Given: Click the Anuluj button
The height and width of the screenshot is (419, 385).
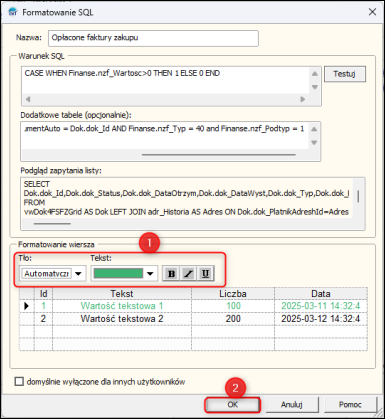Looking at the screenshot, I should [x=291, y=405].
